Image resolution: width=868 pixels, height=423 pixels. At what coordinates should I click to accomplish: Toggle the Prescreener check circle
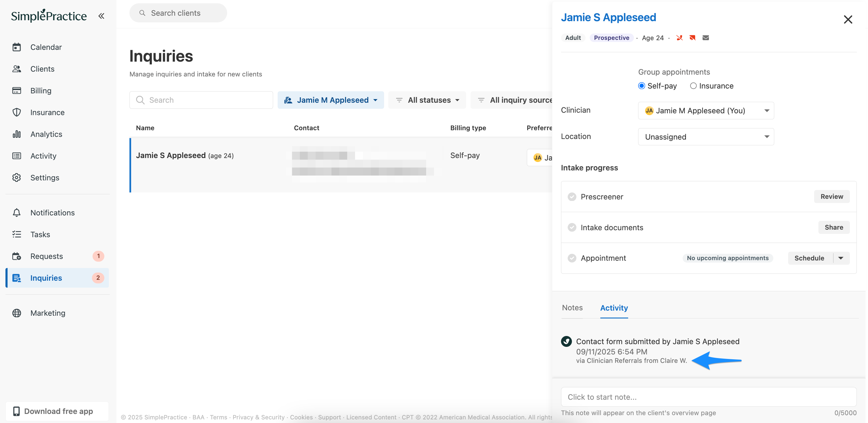572,196
